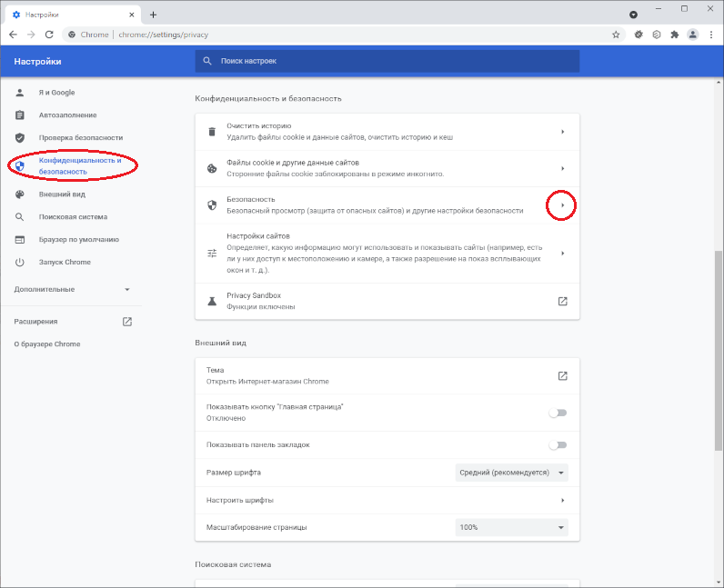The height and width of the screenshot is (588, 724).
Task: Go to "Поисковая система" in sidebar
Action: pyautogui.click(x=73, y=217)
